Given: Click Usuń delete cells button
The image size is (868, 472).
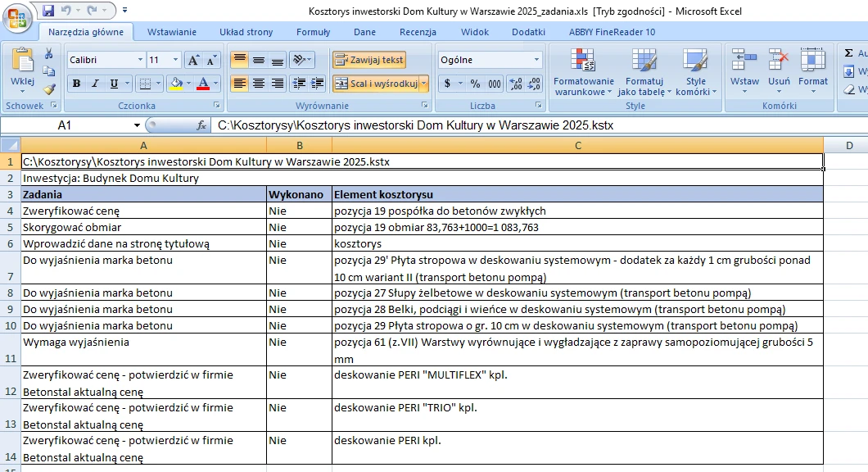Looking at the screenshot, I should tap(778, 70).
